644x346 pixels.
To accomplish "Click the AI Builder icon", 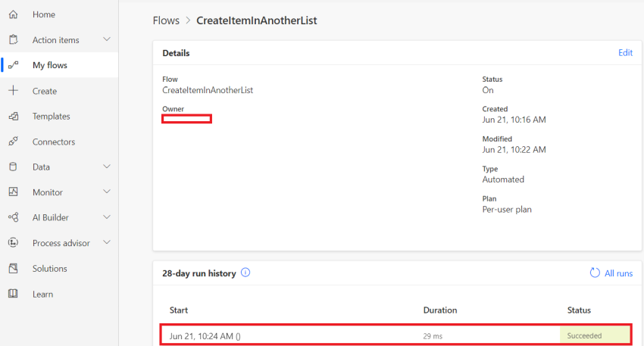I will [13, 217].
